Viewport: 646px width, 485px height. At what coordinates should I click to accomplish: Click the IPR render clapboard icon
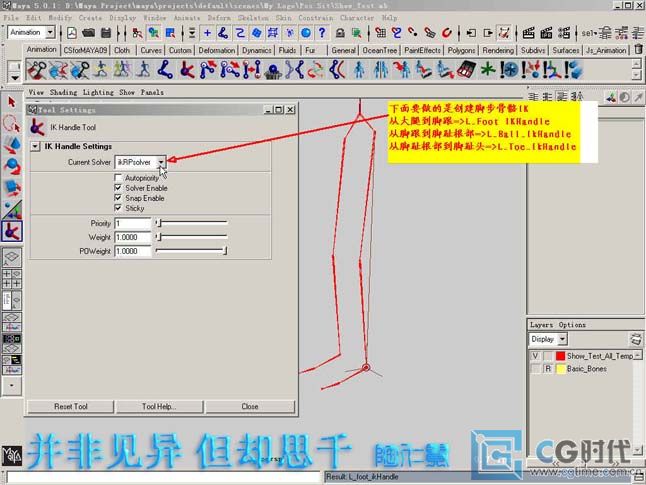(546, 33)
